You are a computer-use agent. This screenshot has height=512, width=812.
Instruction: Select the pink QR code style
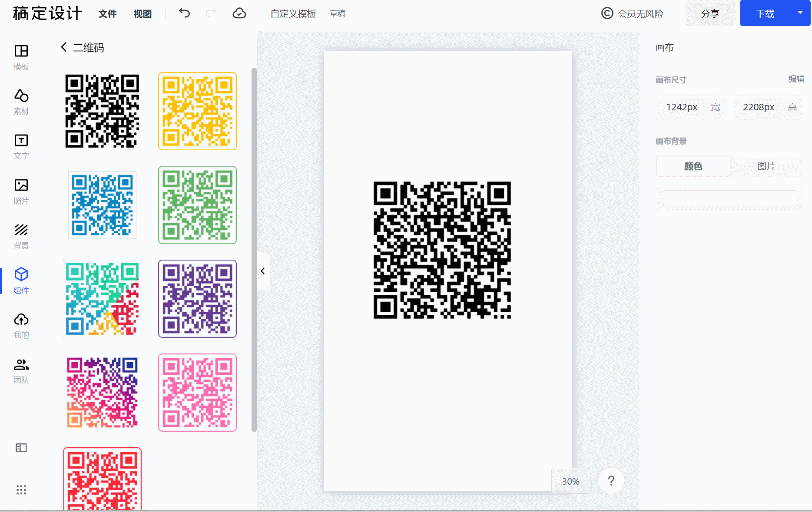point(197,393)
